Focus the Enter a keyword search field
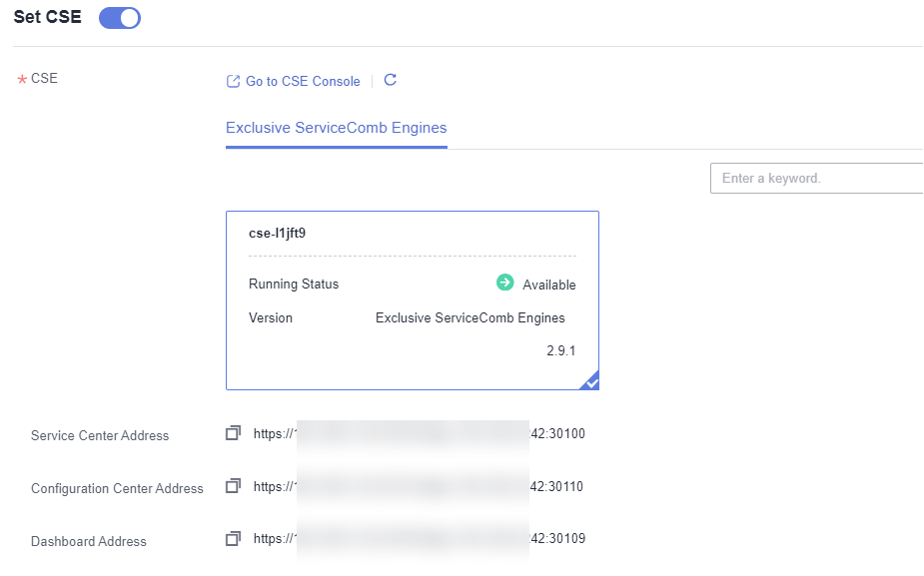This screenshot has height=576, width=924. (x=815, y=179)
